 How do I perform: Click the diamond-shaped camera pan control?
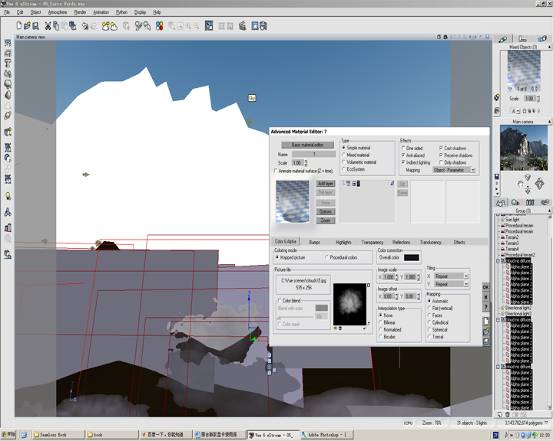coord(540,183)
